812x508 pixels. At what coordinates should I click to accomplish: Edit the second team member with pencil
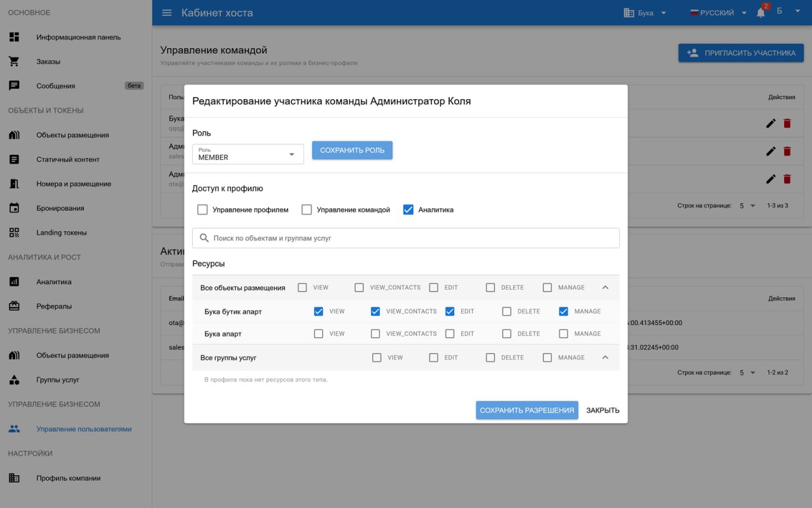(771, 151)
